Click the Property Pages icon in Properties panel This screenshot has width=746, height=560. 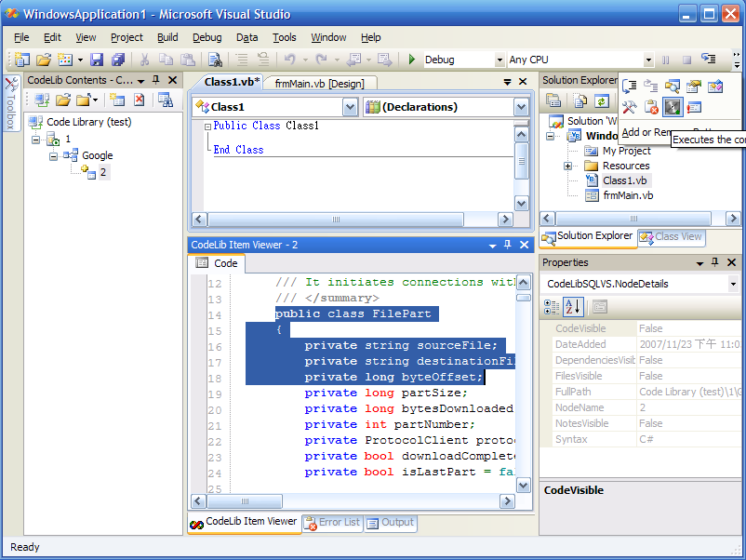(600, 307)
